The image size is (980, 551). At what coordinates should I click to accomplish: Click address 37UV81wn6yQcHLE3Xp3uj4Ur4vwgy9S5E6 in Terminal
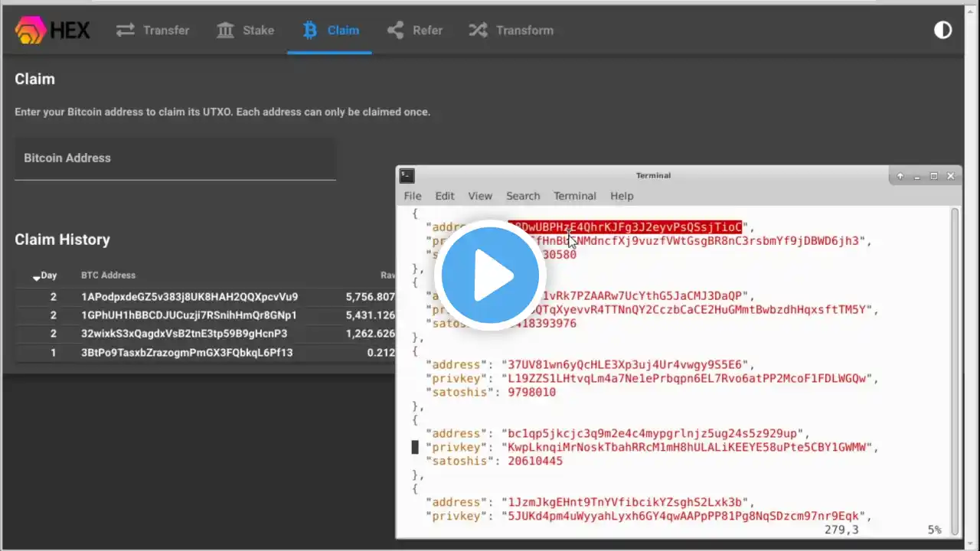click(624, 365)
